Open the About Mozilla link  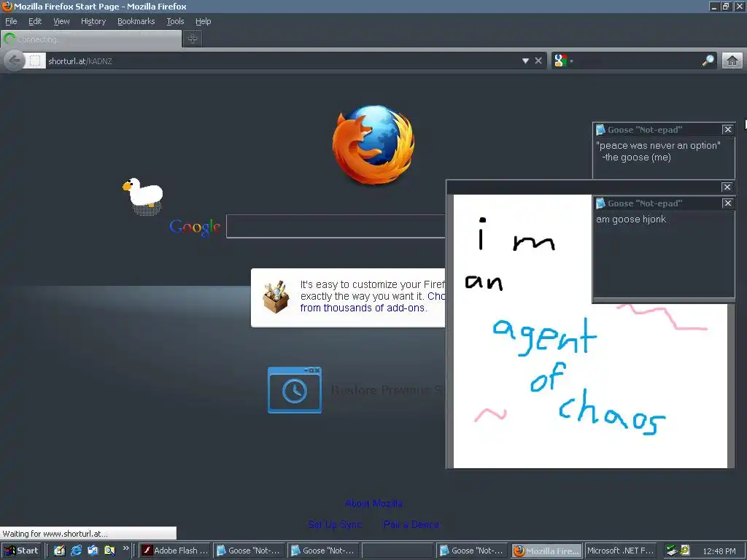(373, 503)
